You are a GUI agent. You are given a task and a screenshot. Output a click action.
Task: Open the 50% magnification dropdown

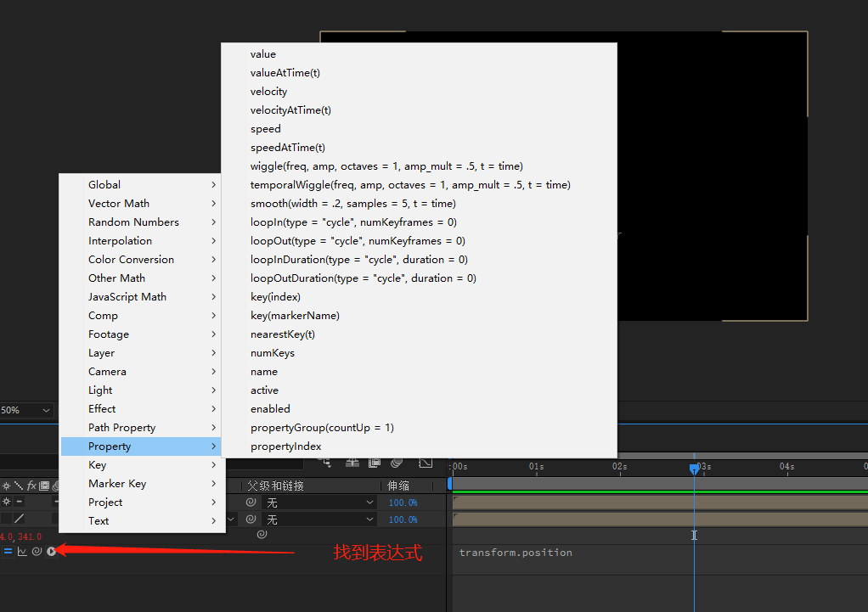pos(26,410)
